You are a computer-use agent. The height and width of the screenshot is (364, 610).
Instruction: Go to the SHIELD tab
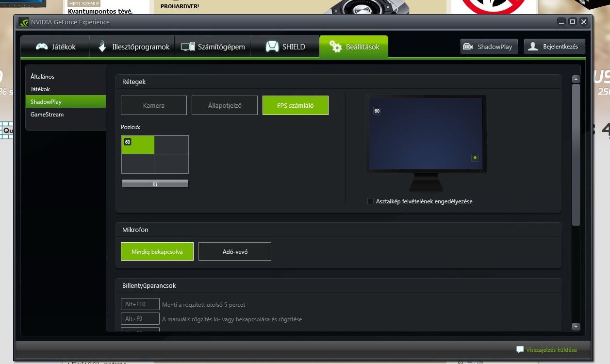point(285,47)
